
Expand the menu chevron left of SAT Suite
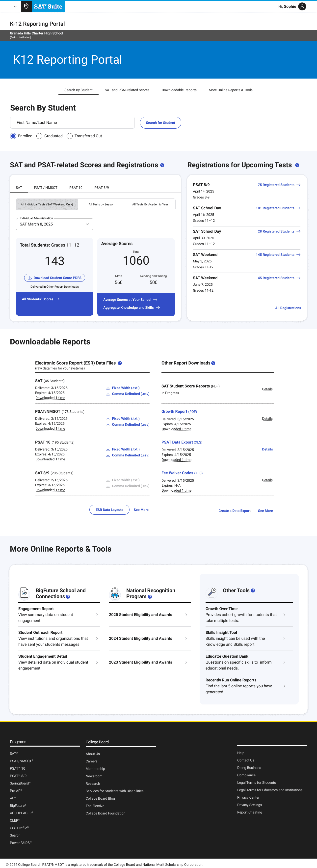point(15,6)
